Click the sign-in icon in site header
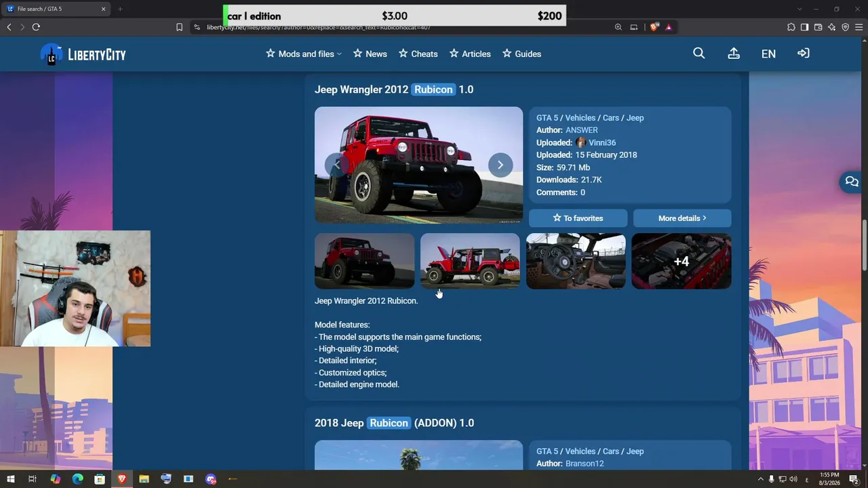The height and width of the screenshot is (488, 868). tap(804, 54)
